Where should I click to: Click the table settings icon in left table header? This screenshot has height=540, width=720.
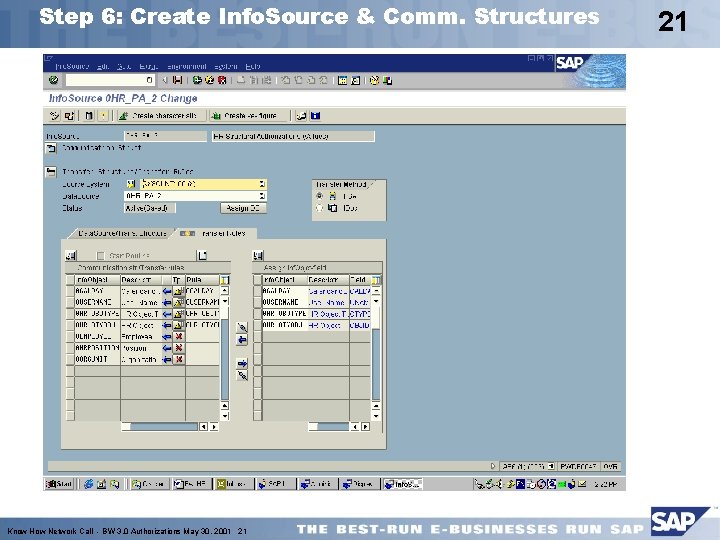(x=225, y=280)
